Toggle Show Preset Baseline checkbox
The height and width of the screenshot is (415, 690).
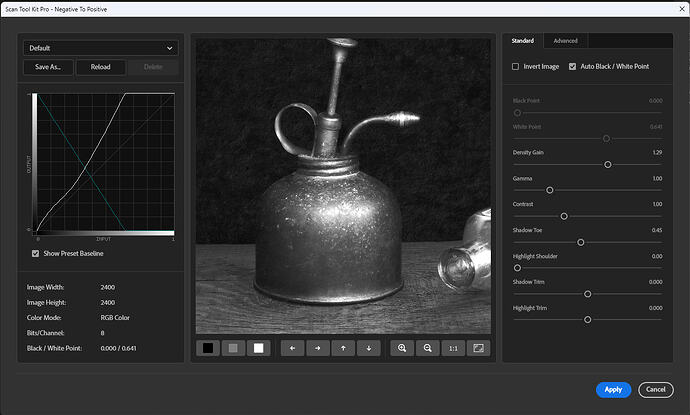37,253
